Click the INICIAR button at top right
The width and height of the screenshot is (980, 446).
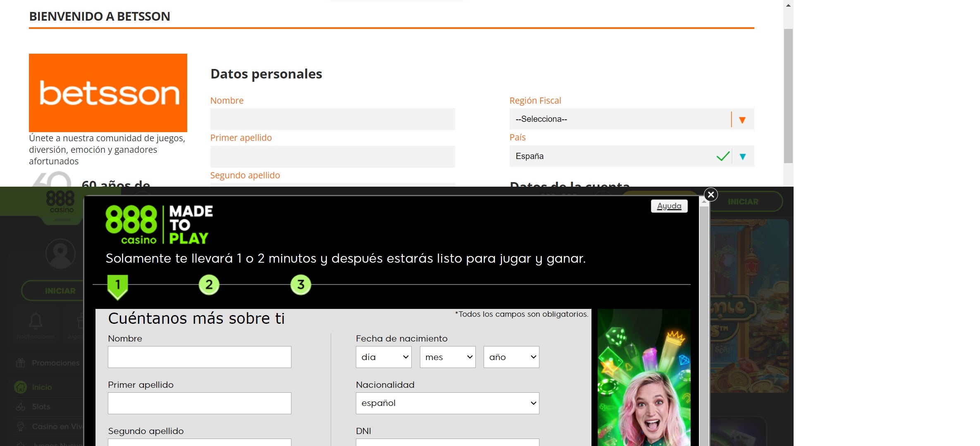click(746, 202)
